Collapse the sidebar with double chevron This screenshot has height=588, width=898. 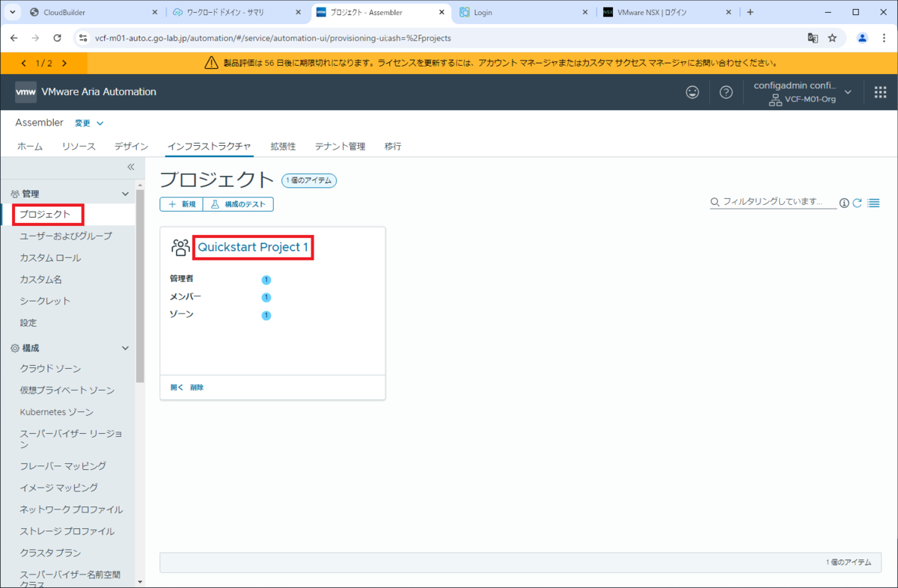(130, 167)
